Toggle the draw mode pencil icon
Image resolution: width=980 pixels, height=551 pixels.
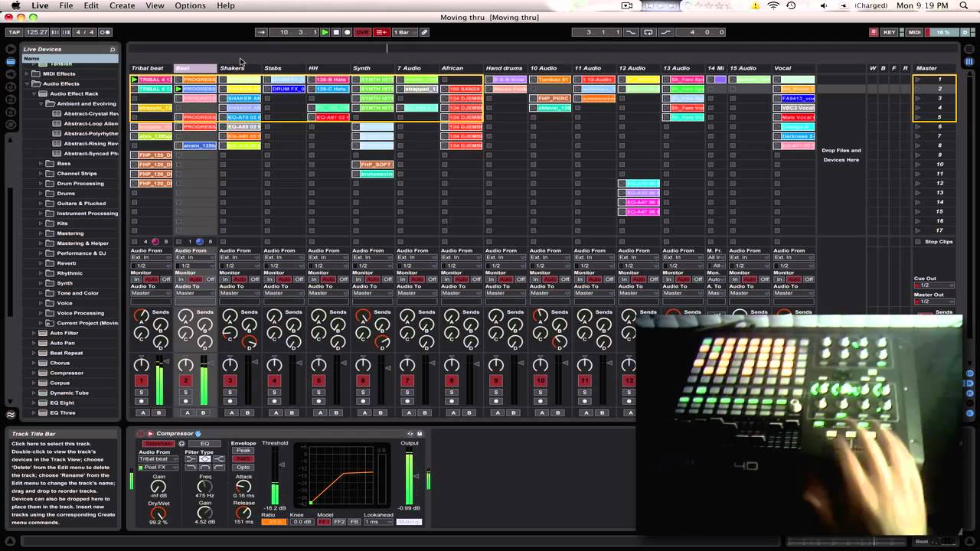tap(424, 32)
